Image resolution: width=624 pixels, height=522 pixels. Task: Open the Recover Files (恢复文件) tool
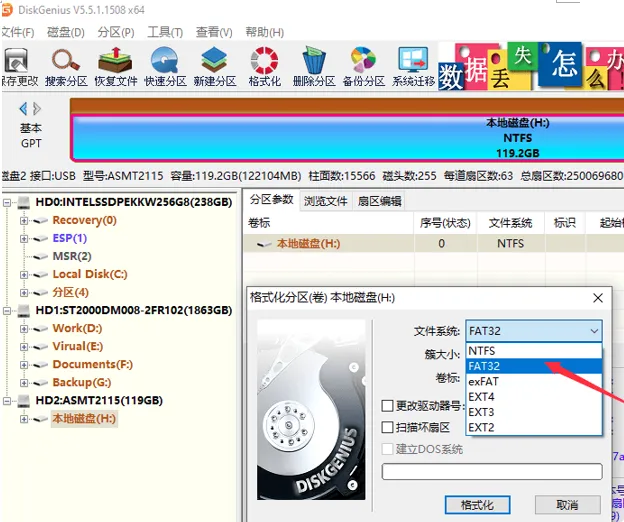click(115, 60)
